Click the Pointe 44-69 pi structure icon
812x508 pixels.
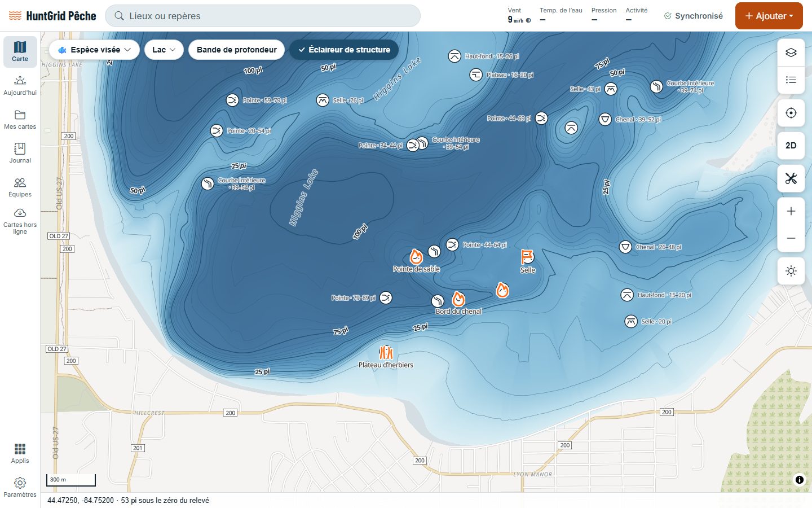click(541, 119)
